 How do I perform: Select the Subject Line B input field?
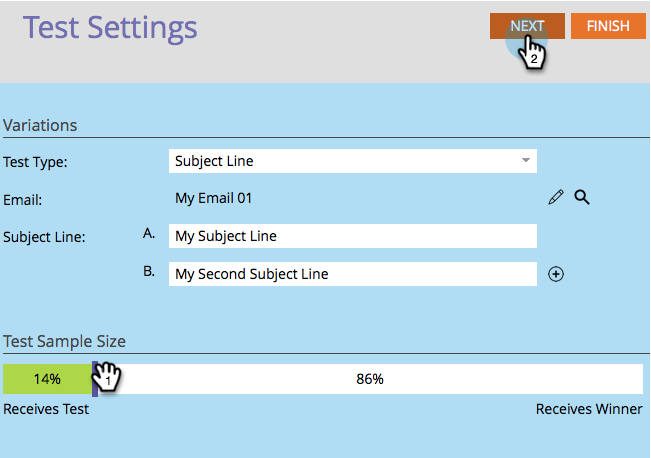(x=352, y=274)
